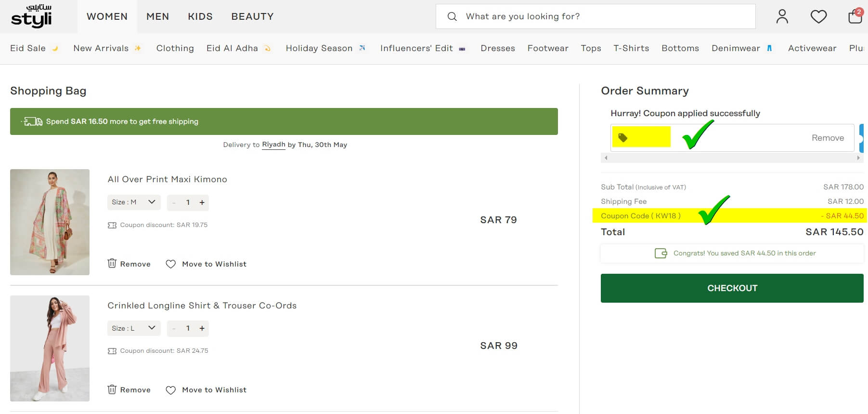Click heart icon to wishlist Crinkled Co-Ords
868x414 pixels.
click(170, 390)
